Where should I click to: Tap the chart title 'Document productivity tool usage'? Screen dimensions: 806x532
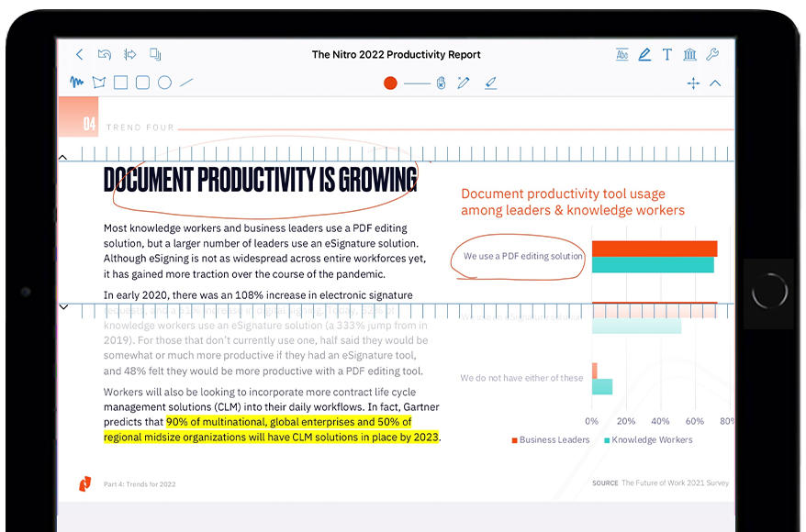[x=563, y=194]
